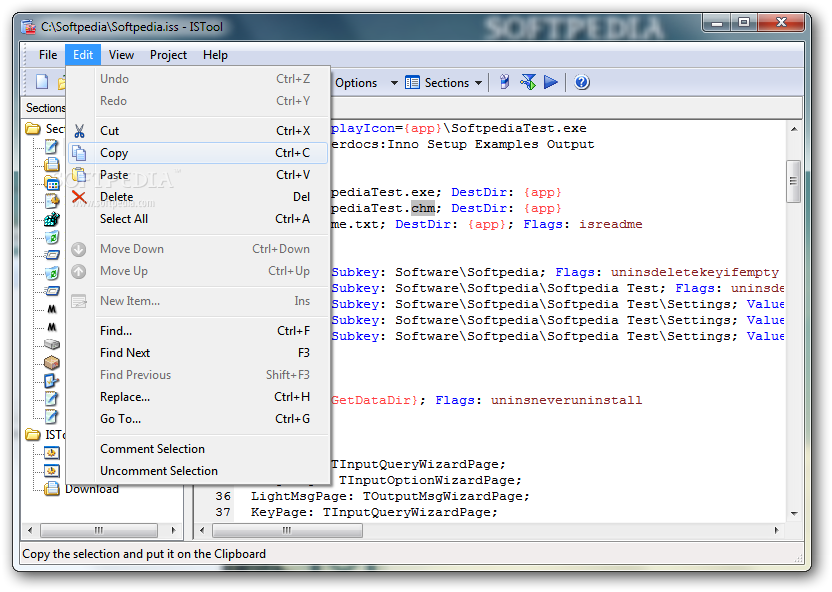Click the New document toolbar icon
832x592 pixels.
pyautogui.click(x=42, y=82)
